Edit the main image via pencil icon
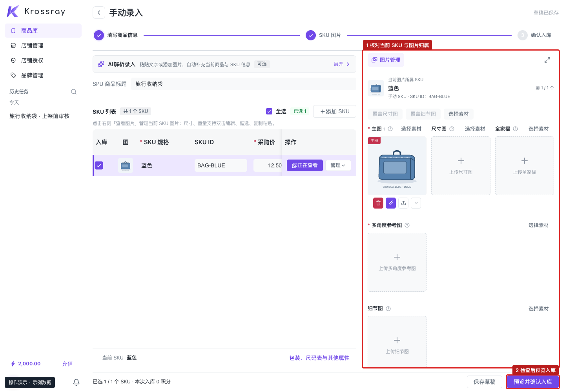Image resolution: width=565 pixels, height=392 pixels. tap(391, 203)
